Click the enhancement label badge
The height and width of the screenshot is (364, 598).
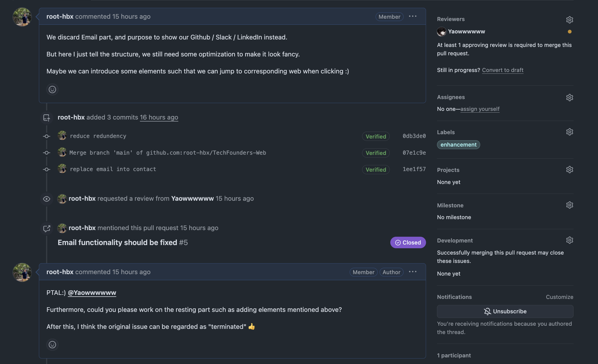pyautogui.click(x=458, y=145)
